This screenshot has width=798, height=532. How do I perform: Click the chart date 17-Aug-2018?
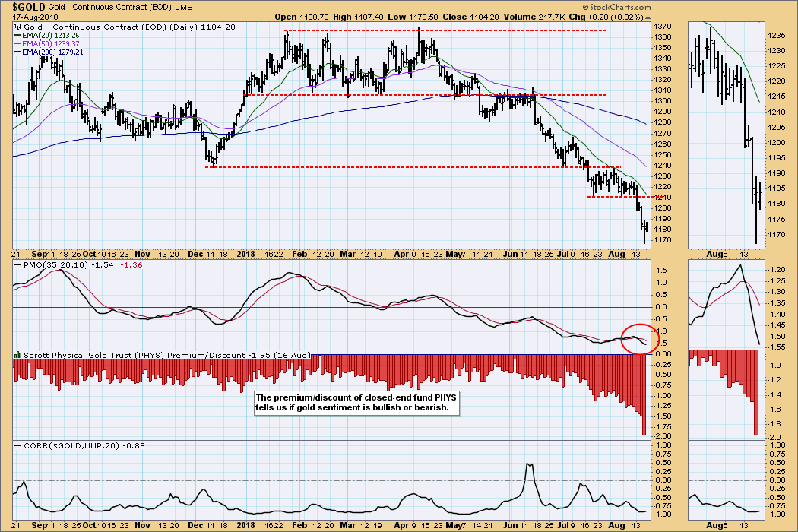point(35,17)
